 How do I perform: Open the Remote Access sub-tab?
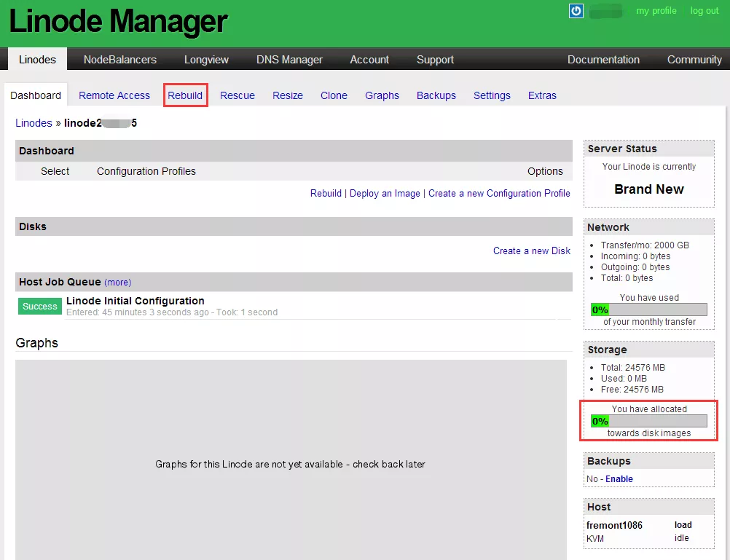[x=114, y=95]
